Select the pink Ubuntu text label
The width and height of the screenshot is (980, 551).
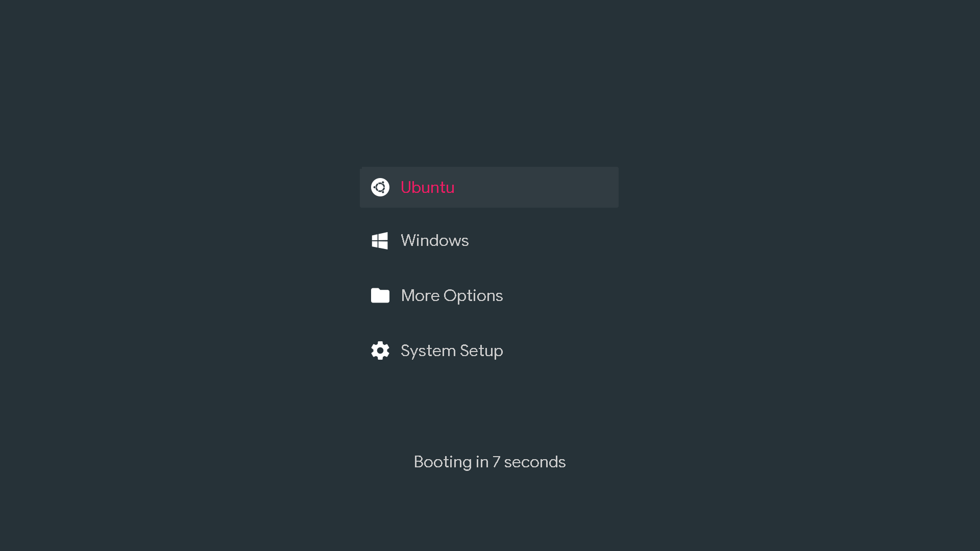click(x=427, y=187)
